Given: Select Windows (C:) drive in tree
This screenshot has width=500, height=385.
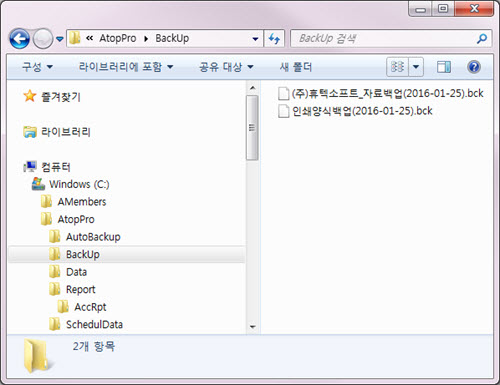Looking at the screenshot, I should point(79,184).
